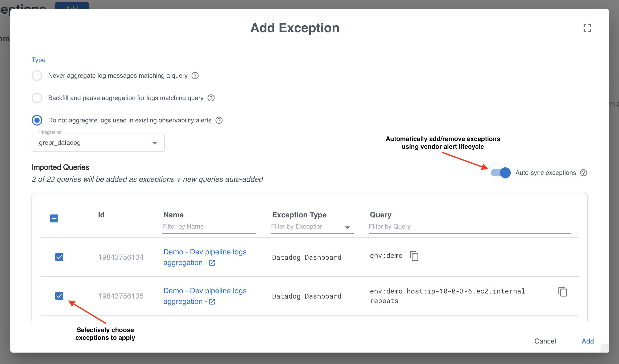Select Backfill and pause aggregation option
Viewport: 619px width, 364px height.
[x=37, y=98]
